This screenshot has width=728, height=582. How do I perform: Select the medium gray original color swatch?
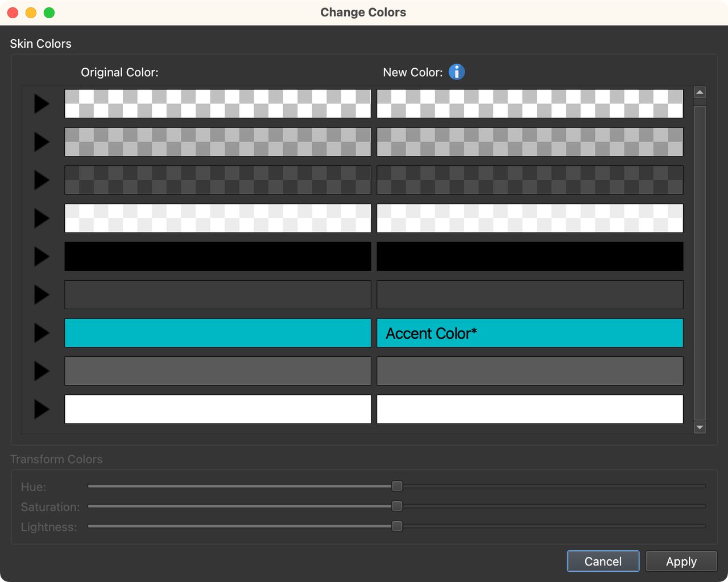click(218, 371)
